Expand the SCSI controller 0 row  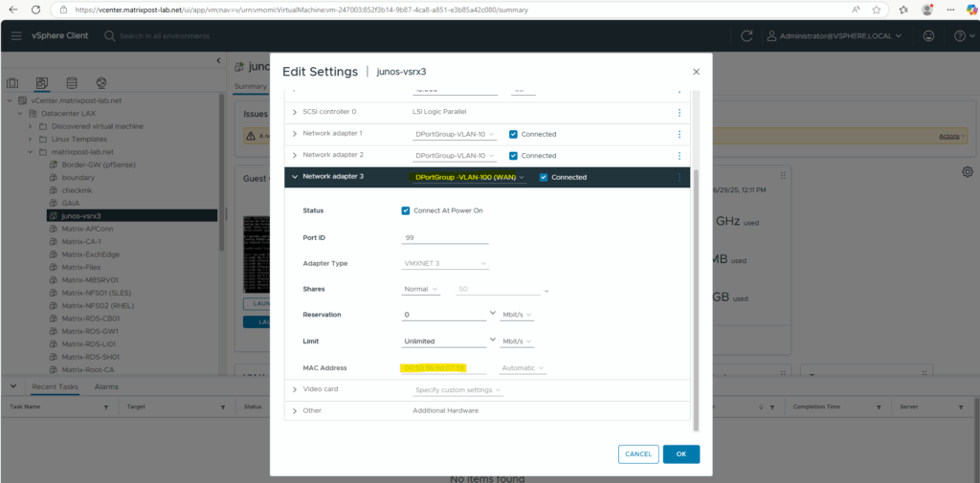pyautogui.click(x=295, y=113)
